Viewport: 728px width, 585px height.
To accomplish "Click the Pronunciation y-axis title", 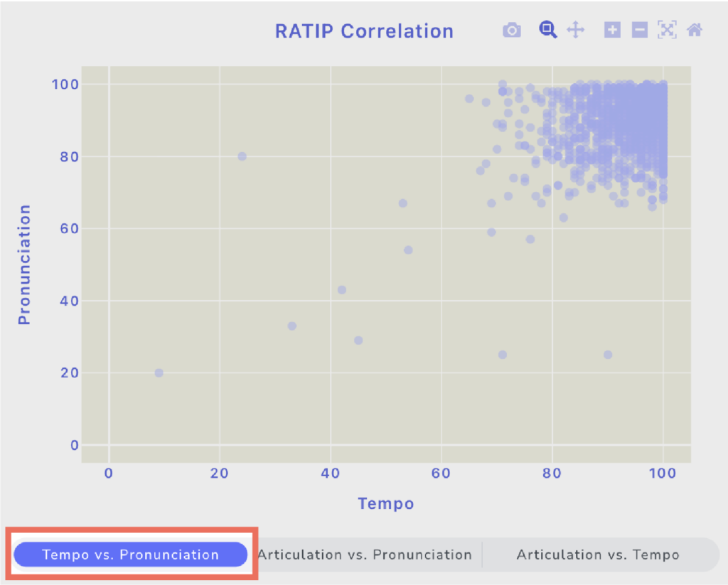I will [24, 264].
